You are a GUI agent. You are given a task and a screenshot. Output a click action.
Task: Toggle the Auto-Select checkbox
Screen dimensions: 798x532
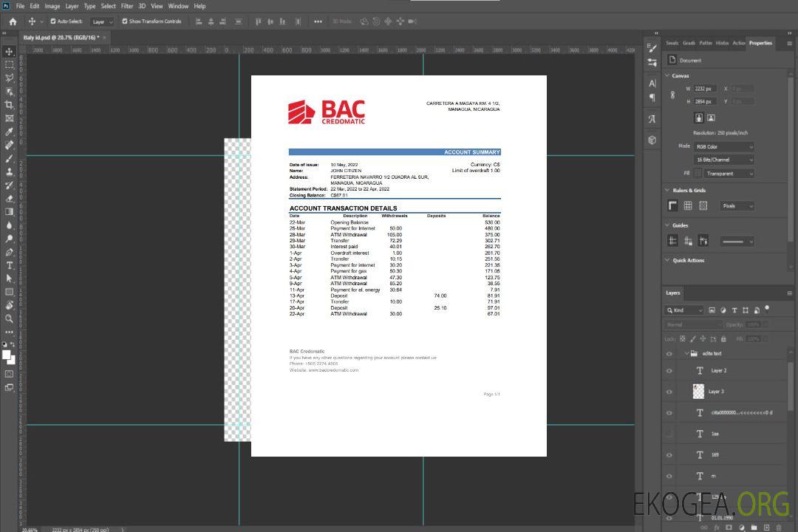point(53,21)
